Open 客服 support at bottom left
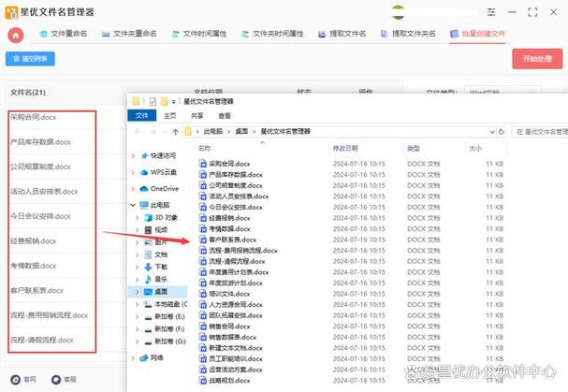Viewport: 568px width, 392px height. click(64, 379)
